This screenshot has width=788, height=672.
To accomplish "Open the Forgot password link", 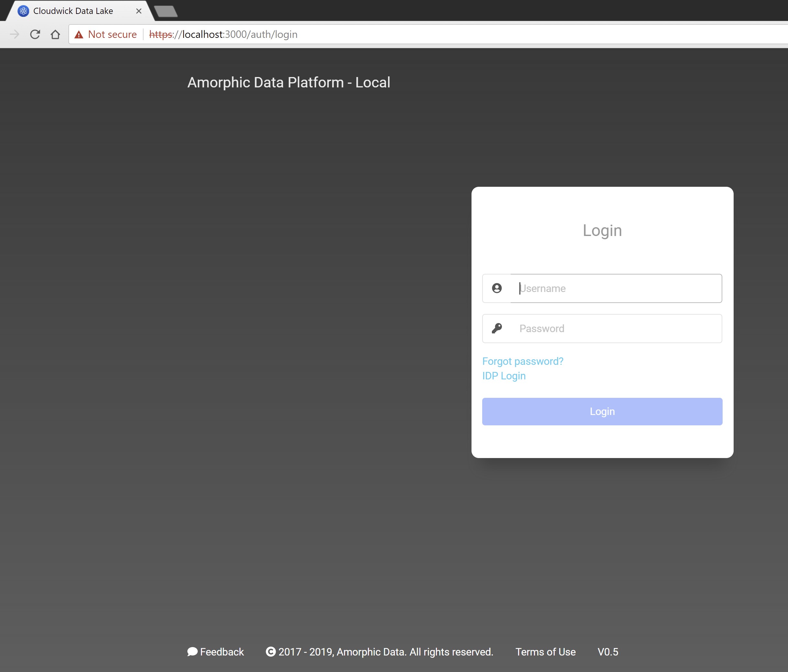I will (x=523, y=361).
